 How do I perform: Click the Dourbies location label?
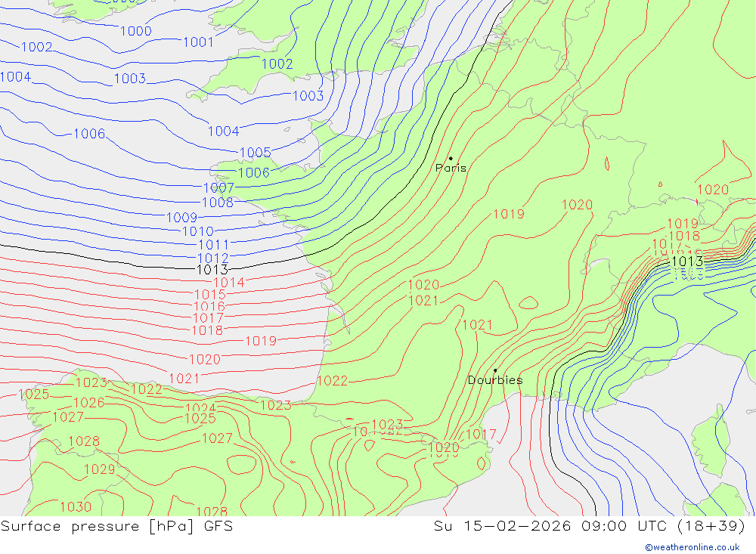coord(495,380)
